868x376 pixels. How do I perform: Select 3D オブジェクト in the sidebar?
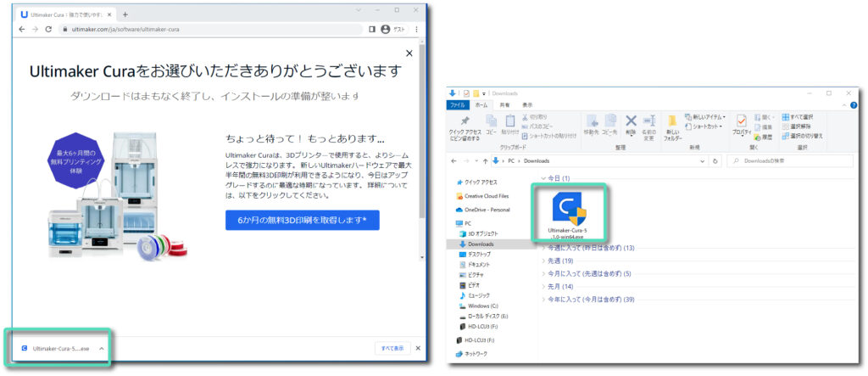tap(479, 234)
